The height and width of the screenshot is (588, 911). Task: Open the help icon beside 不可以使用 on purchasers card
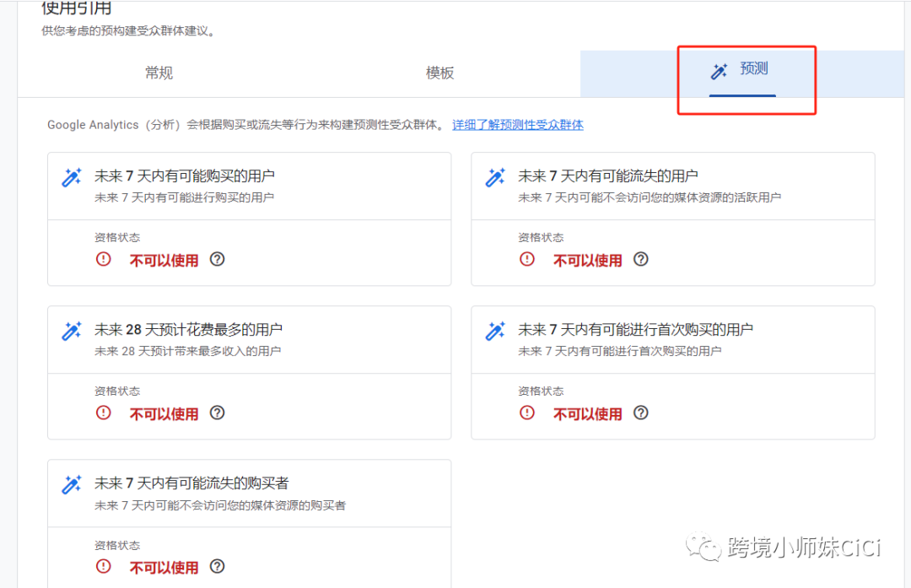click(217, 260)
